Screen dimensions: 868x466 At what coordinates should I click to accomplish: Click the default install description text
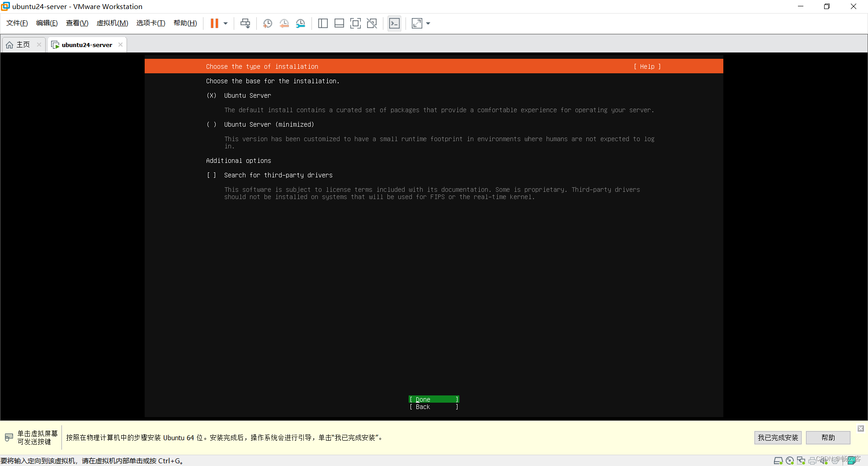[x=439, y=110]
